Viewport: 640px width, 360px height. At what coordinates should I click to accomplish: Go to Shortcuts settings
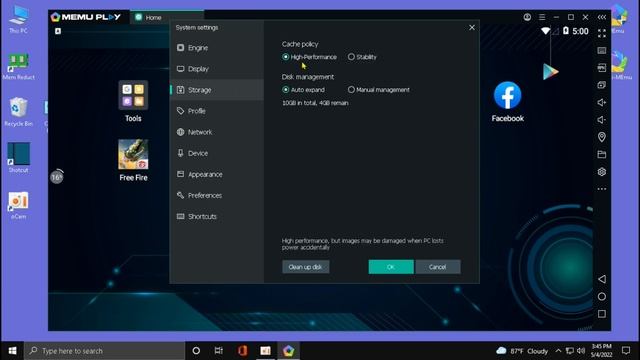[x=217, y=216]
